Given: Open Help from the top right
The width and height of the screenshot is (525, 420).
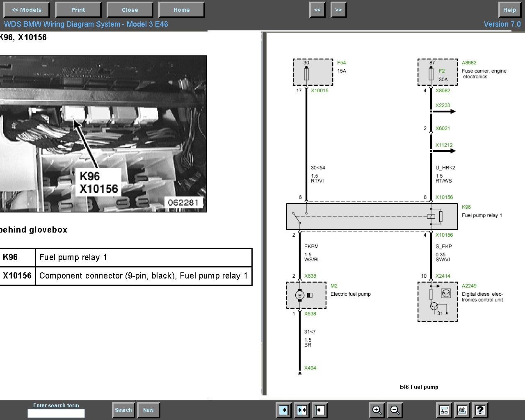Looking at the screenshot, I should pos(509,10).
